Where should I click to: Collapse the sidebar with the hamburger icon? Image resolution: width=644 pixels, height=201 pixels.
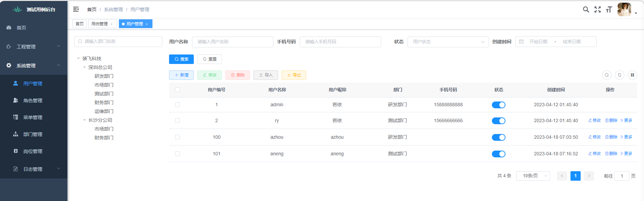pyautogui.click(x=76, y=9)
